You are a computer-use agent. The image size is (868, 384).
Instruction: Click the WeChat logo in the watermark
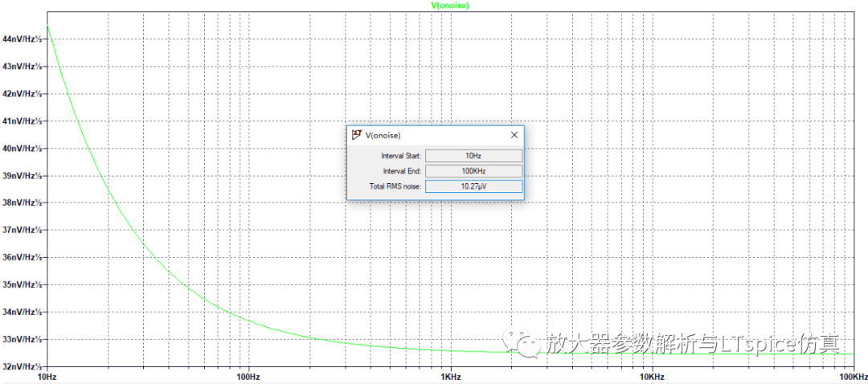pyautogui.click(x=528, y=345)
